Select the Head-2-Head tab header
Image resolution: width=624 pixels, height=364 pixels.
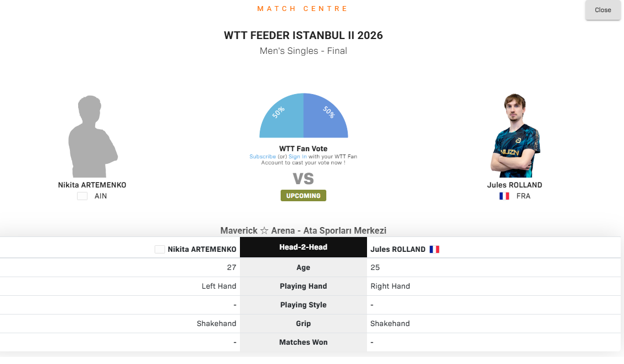pyautogui.click(x=303, y=247)
